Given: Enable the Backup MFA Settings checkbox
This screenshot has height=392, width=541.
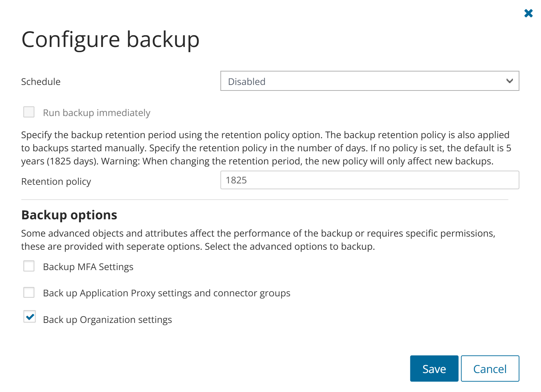Looking at the screenshot, I should point(29,266).
